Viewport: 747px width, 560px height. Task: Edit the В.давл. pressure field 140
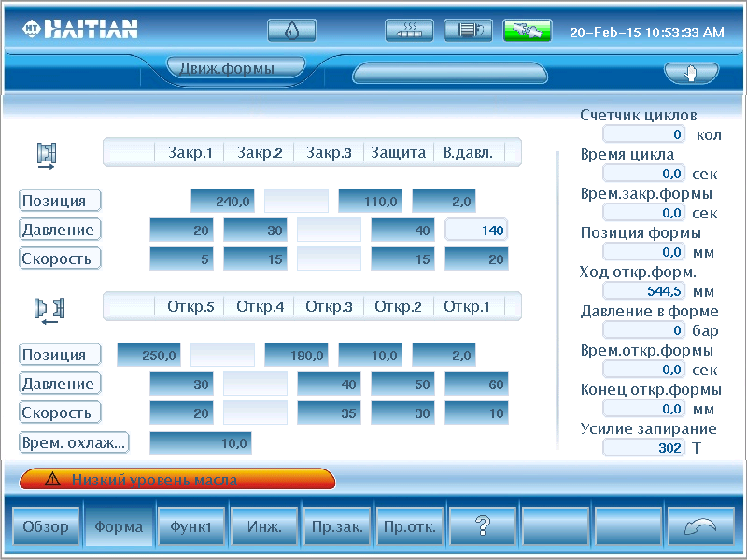(476, 231)
